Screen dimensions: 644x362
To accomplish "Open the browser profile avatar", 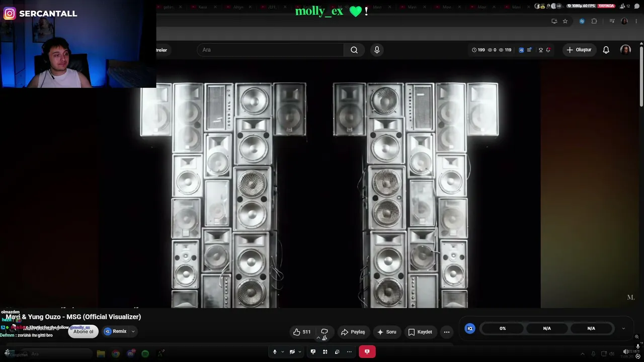I will pos(624,21).
